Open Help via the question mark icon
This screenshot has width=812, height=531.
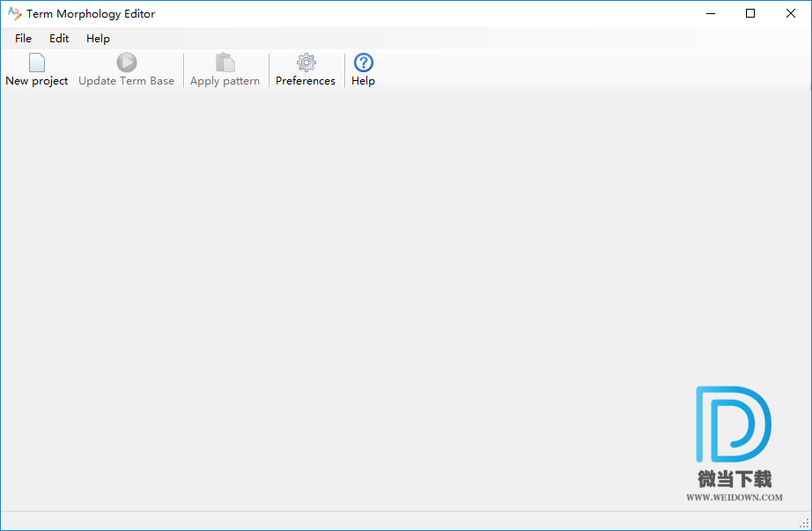(x=364, y=63)
